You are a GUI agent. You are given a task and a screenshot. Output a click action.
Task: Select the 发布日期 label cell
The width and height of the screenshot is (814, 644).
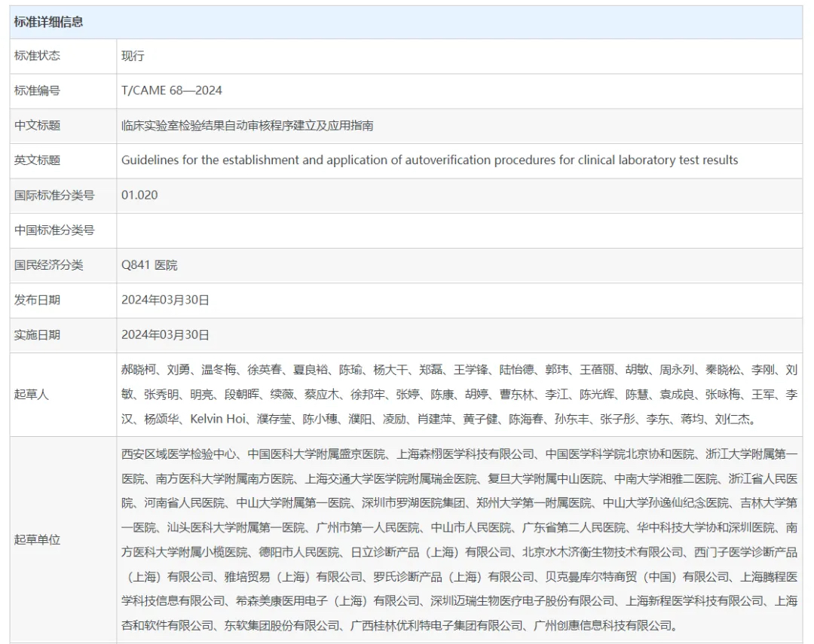click(63, 300)
